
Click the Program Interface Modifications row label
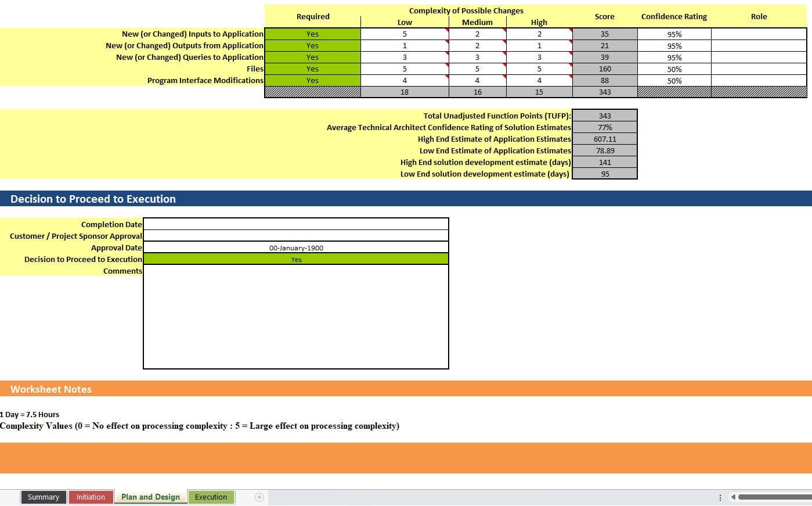pos(205,80)
